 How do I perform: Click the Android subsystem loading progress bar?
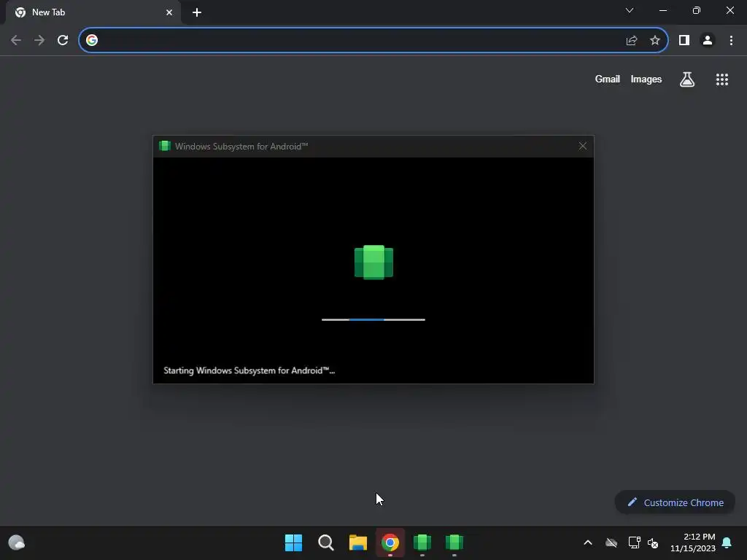(373, 319)
